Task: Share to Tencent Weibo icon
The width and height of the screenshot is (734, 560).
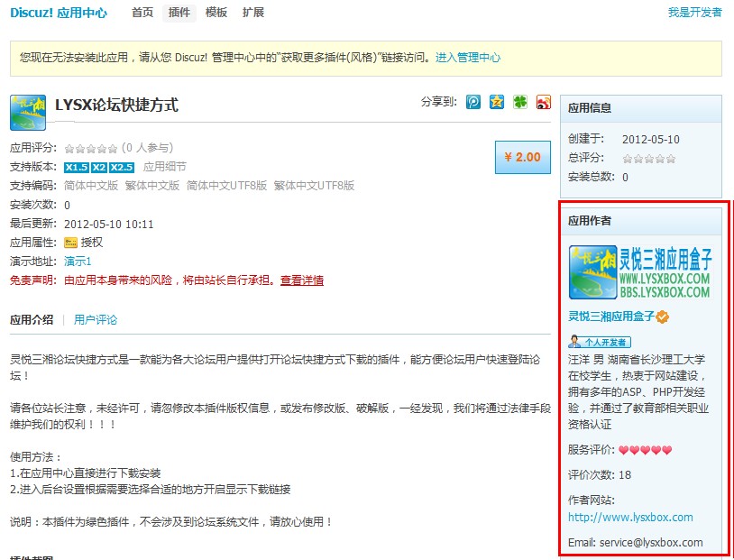Action: pyautogui.click(x=473, y=102)
